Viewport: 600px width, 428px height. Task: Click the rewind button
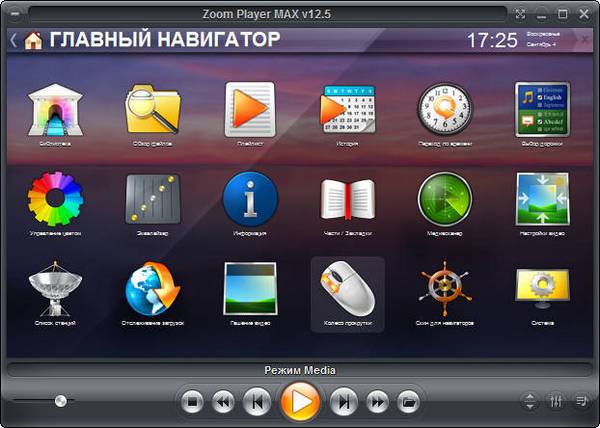[x=223, y=402]
